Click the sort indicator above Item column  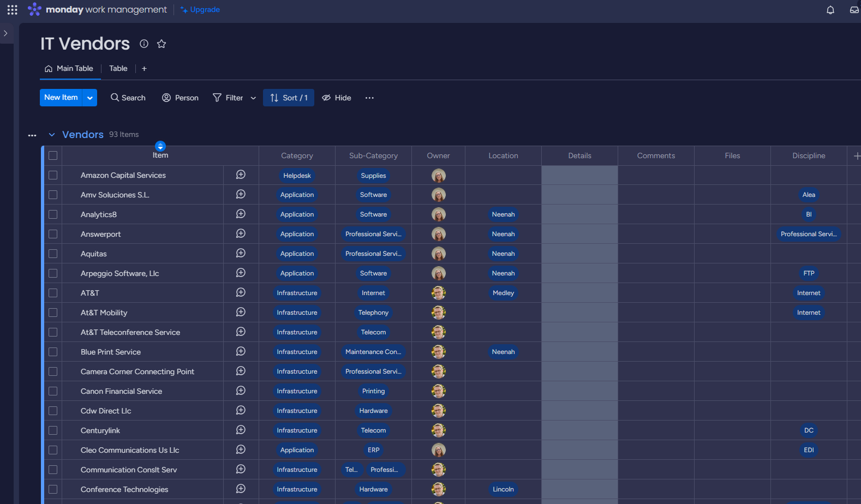160,146
